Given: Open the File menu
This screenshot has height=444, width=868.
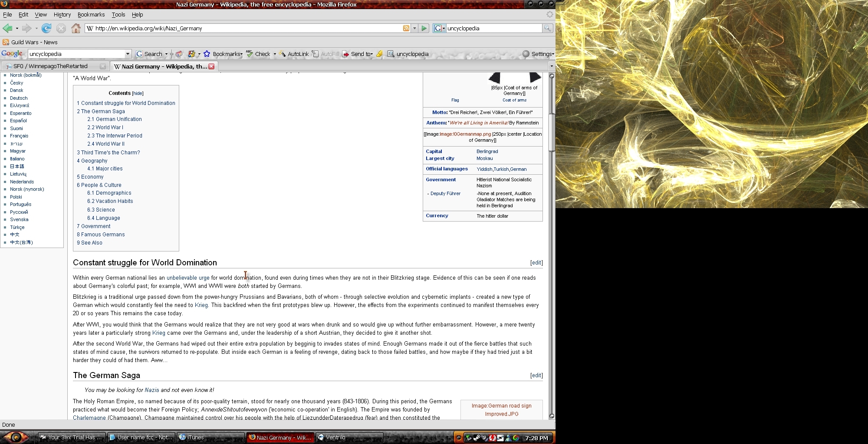Looking at the screenshot, I should pyautogui.click(x=7, y=14).
